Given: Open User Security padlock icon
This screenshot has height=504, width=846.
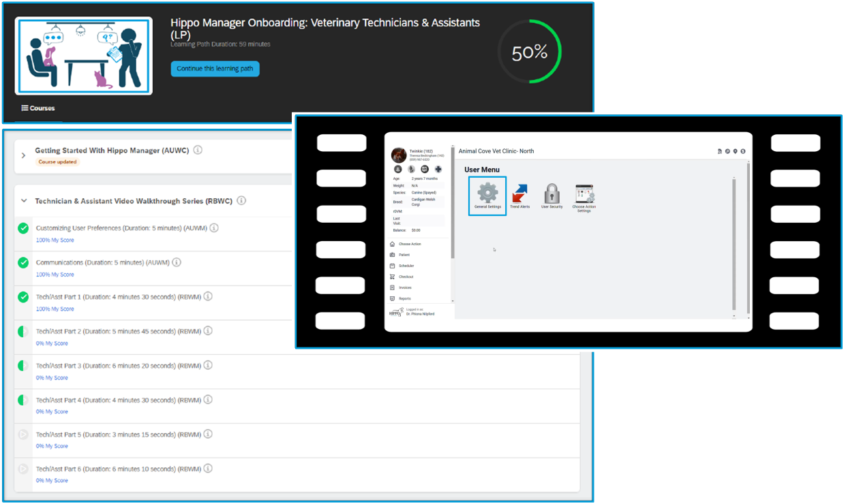Looking at the screenshot, I should point(552,193).
